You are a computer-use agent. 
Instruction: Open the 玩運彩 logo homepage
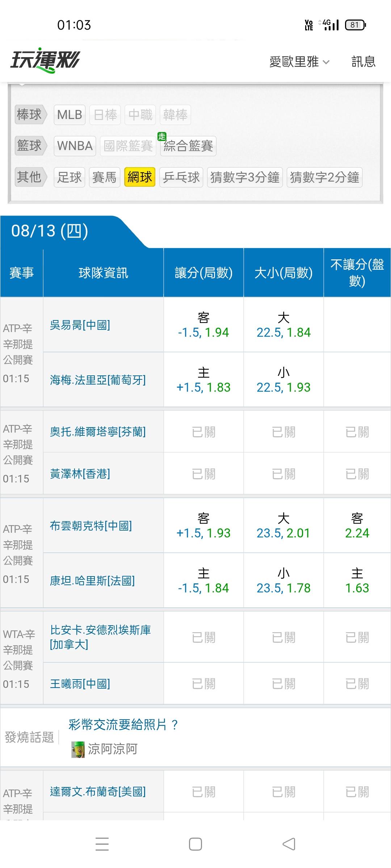tap(45, 60)
